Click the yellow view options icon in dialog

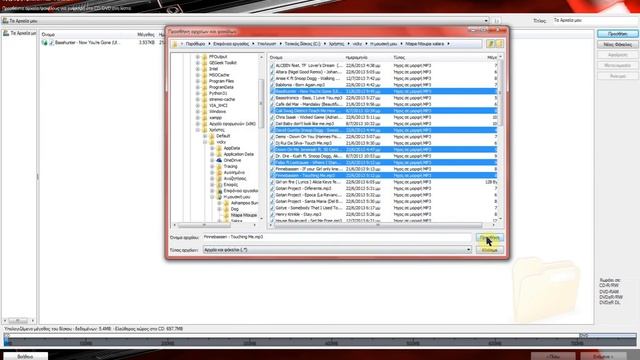tap(491, 44)
